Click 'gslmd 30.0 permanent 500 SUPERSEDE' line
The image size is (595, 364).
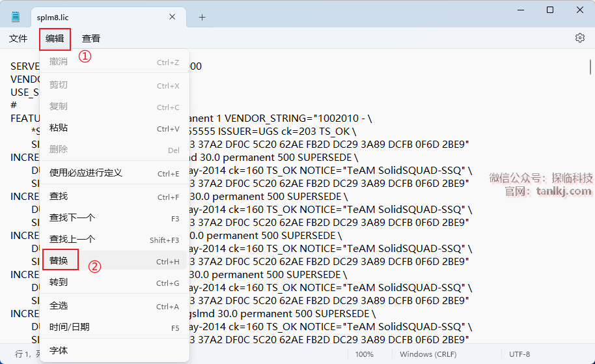(x=283, y=314)
